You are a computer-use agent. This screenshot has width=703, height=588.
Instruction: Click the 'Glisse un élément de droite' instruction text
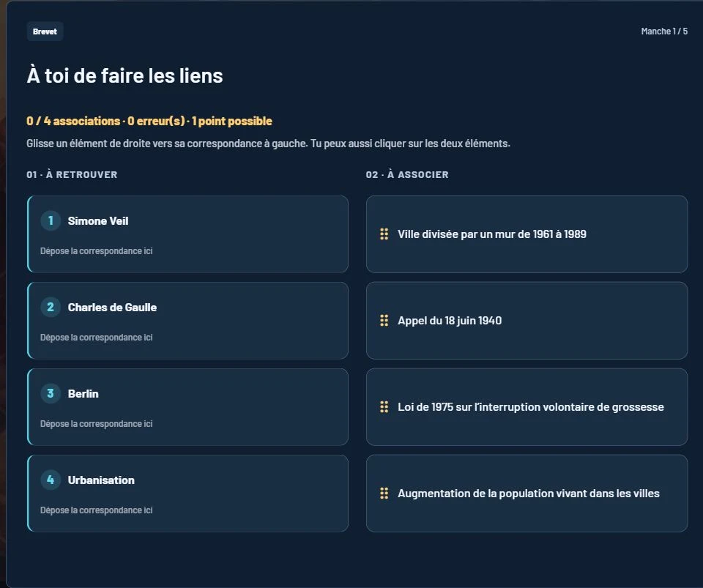[x=268, y=144]
